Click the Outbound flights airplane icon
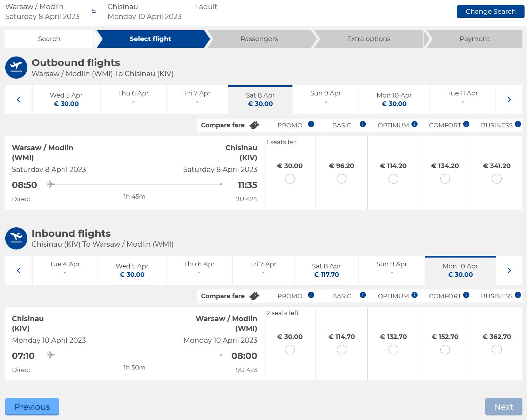This screenshot has height=420, width=527. (16, 67)
